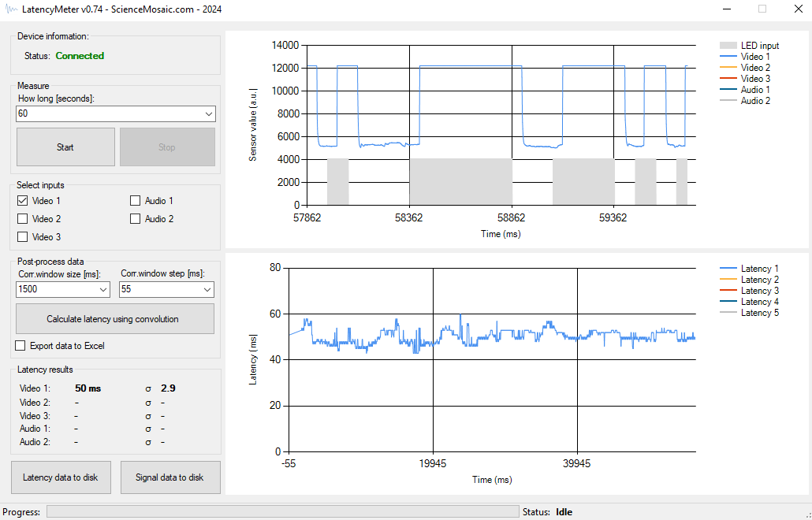Viewport: 812px width, 520px height.
Task: Click the Idle status text in status bar
Action: [x=564, y=512]
